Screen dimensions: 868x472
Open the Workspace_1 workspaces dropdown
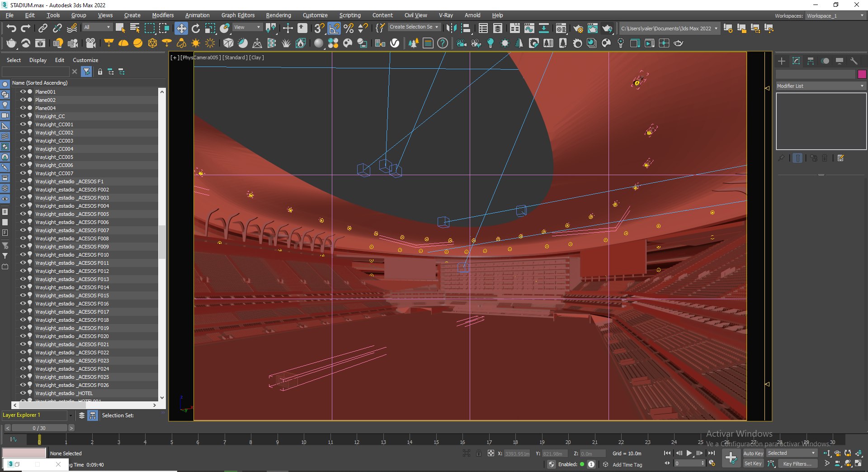[835, 16]
